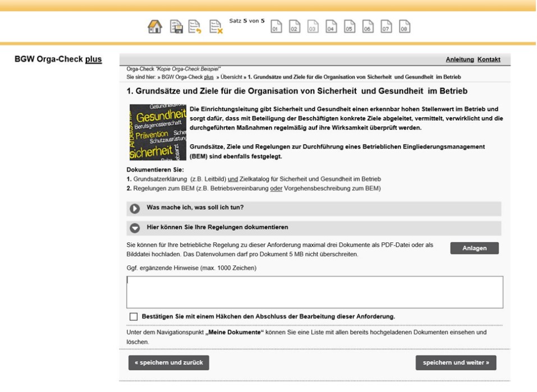The image size is (537, 392).
Task: Go to page 04 icon
Action: pos(331,27)
